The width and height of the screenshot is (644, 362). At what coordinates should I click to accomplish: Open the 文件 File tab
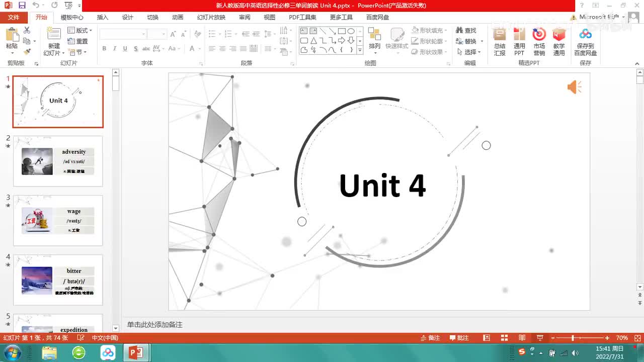(x=14, y=17)
